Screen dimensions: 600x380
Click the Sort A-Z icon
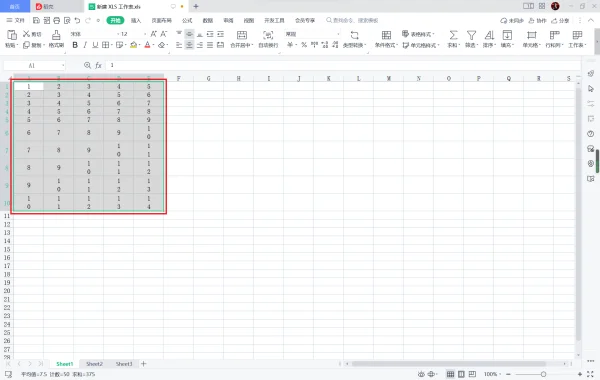[489, 35]
